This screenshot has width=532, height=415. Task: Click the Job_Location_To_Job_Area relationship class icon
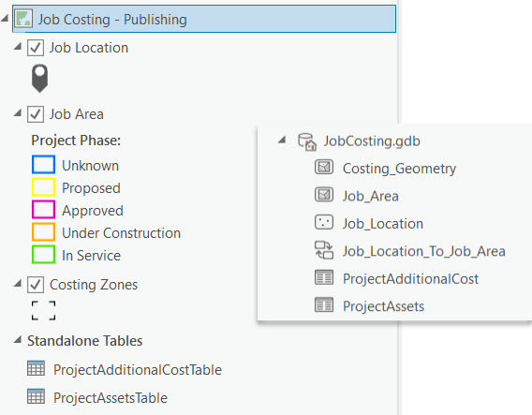[324, 250]
